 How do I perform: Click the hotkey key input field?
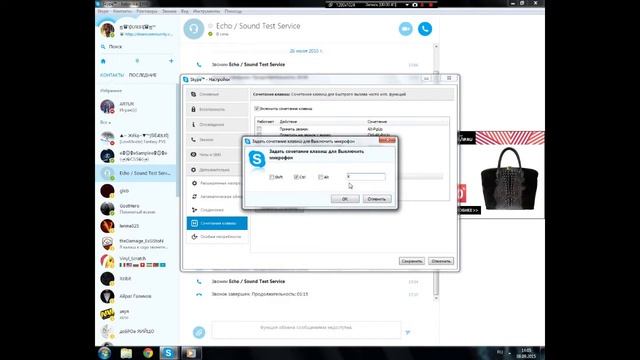pos(366,177)
